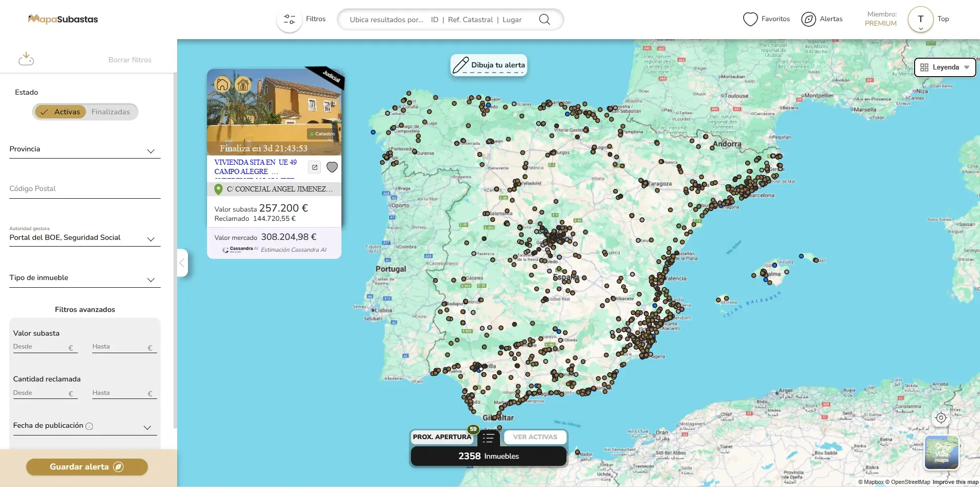Center map with the geolocation icon

(941, 418)
